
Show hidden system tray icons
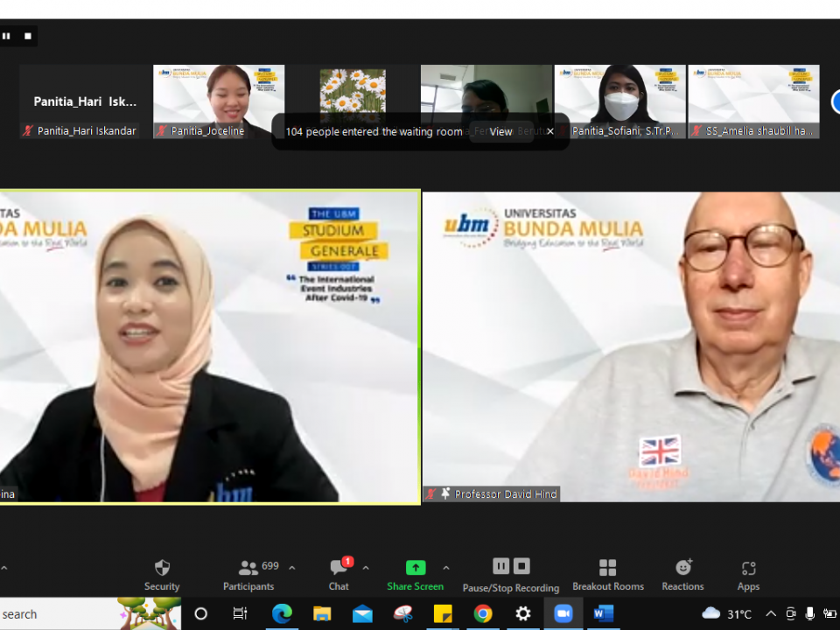(771, 614)
